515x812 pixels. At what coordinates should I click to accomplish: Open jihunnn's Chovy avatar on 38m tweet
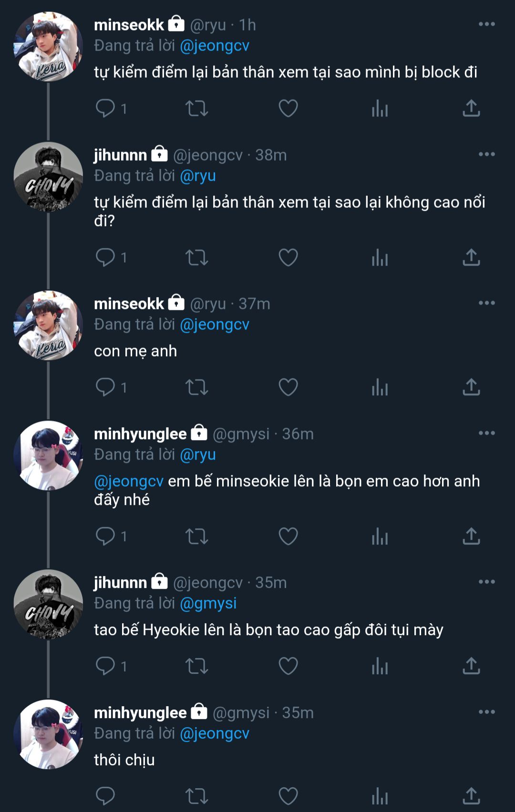pyautogui.click(x=48, y=177)
